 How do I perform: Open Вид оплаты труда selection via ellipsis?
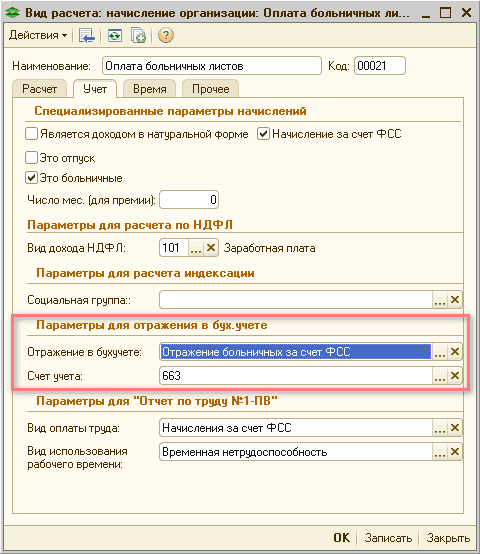[440, 428]
